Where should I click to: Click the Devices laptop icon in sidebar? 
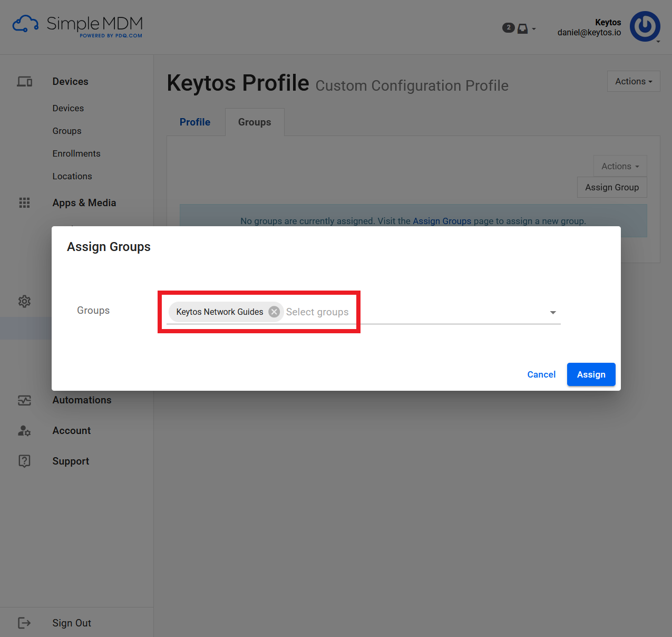[x=24, y=82]
